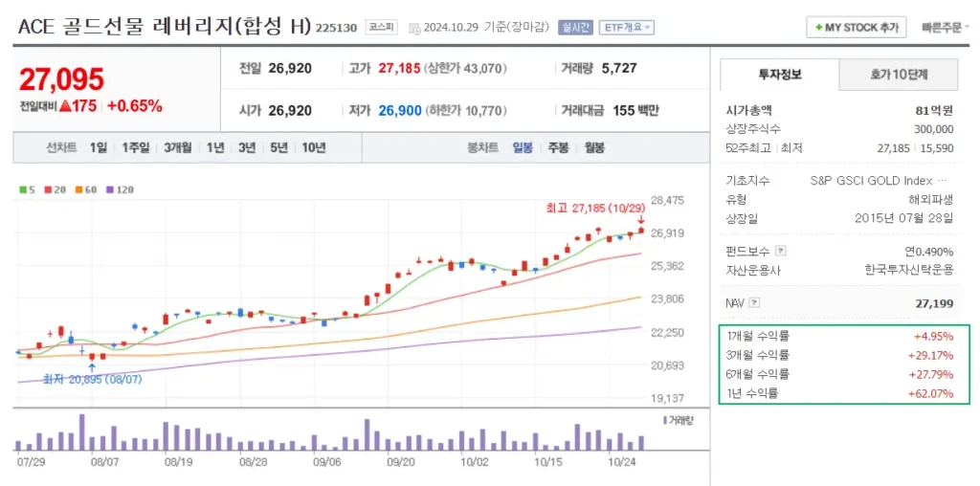This screenshot has height=486, width=980.
Task: Switch candle chart to 주봉 weekly view
Action: click(558, 147)
